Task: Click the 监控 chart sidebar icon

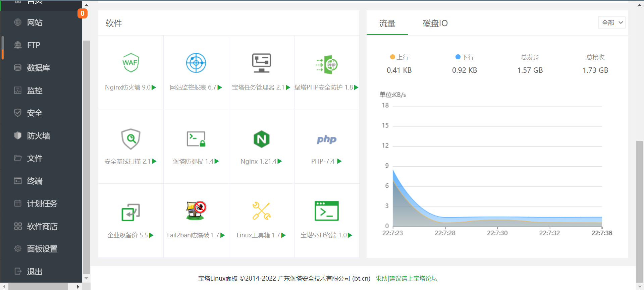Action: [18, 90]
